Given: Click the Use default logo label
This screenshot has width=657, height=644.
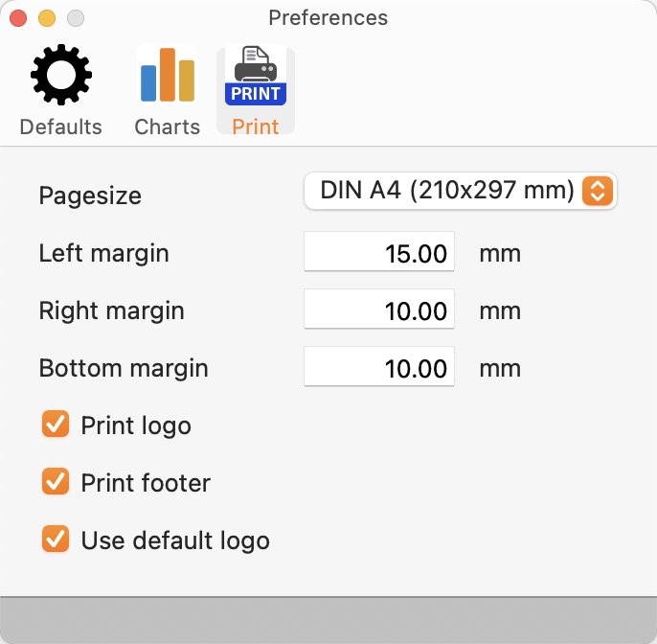Looking at the screenshot, I should point(175,540).
